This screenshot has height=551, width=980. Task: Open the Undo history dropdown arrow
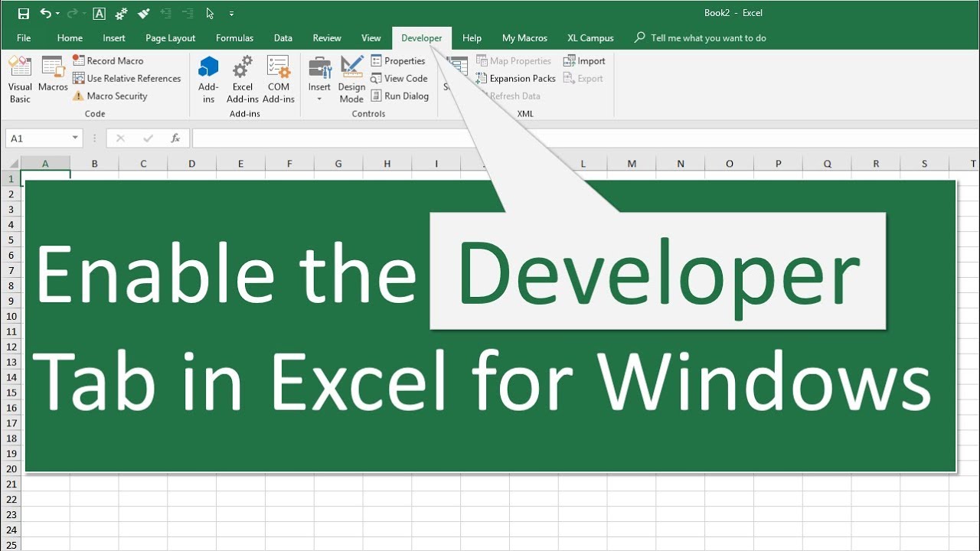point(57,14)
